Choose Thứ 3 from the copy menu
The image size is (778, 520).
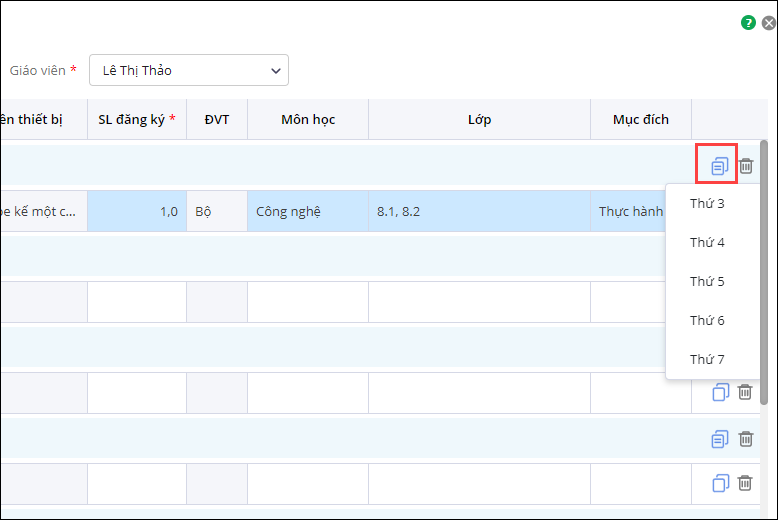click(707, 203)
